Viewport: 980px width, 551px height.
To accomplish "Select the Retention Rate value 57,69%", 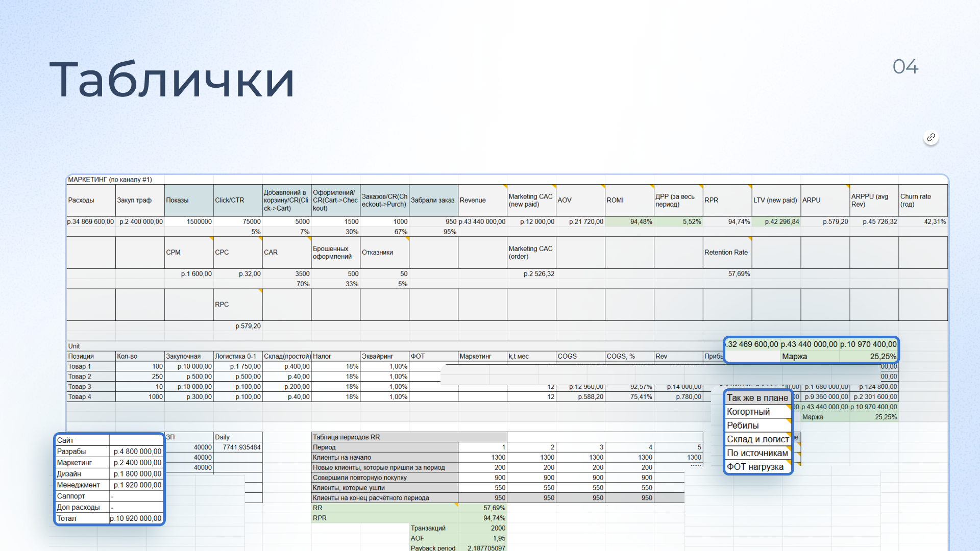I will pos(727,274).
